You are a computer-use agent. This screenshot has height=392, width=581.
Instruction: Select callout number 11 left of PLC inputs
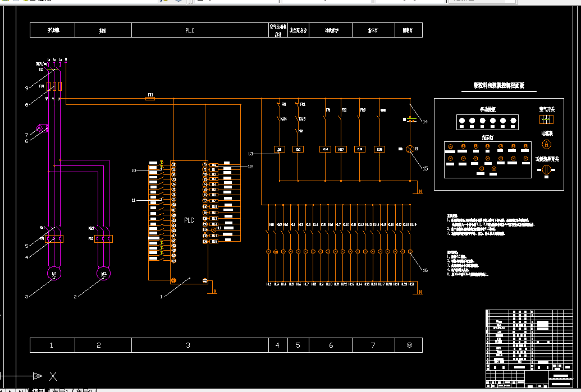(134, 200)
